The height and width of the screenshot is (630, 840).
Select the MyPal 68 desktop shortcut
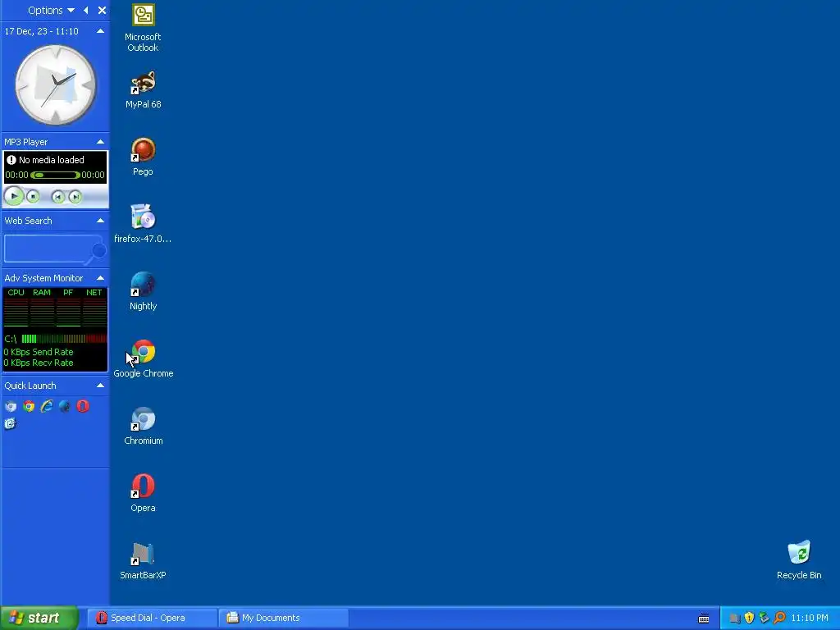pos(143,89)
